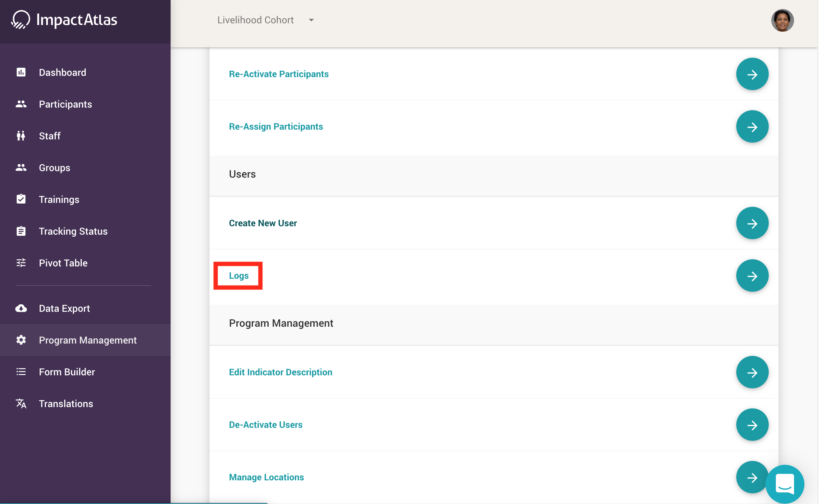
Task: Click the user profile avatar
Action: point(782,20)
